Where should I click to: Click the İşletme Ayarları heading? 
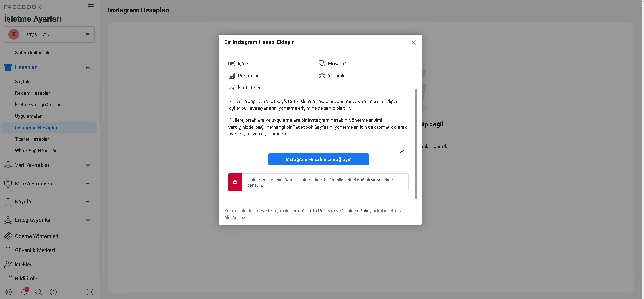click(33, 19)
